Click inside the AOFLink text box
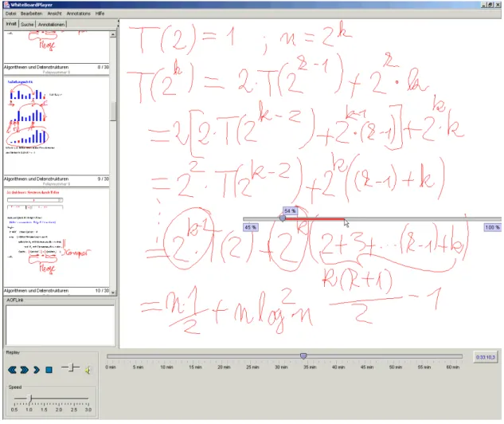 pos(60,325)
